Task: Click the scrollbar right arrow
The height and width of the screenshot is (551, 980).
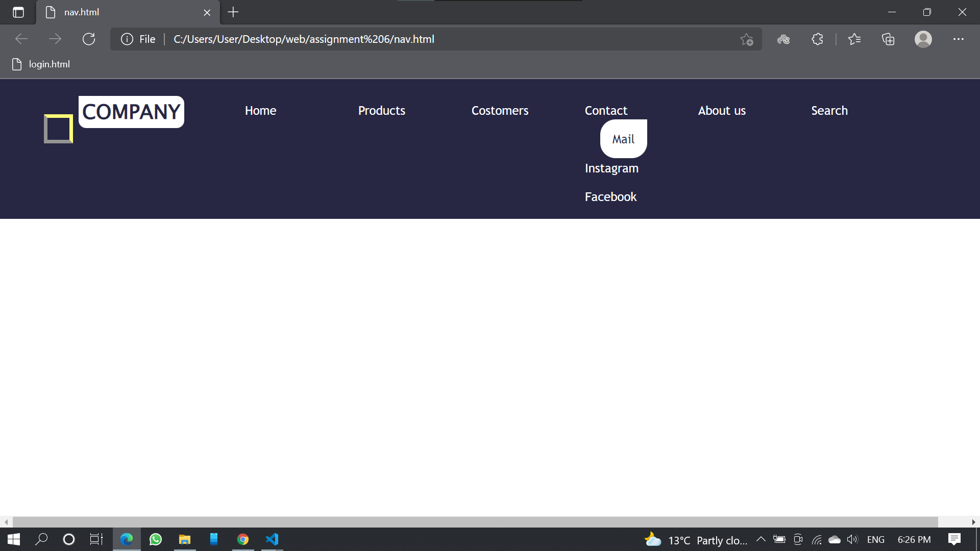Action: coord(974,522)
